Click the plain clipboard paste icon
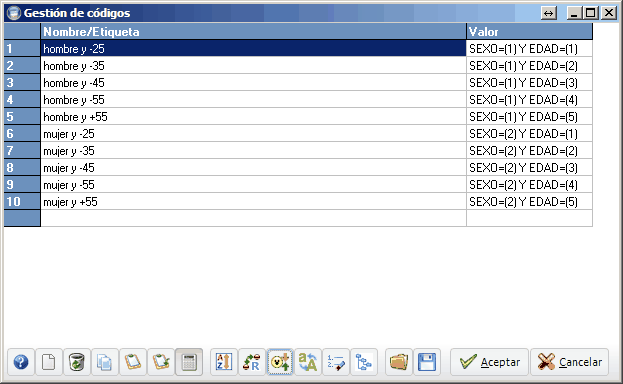 point(133,362)
